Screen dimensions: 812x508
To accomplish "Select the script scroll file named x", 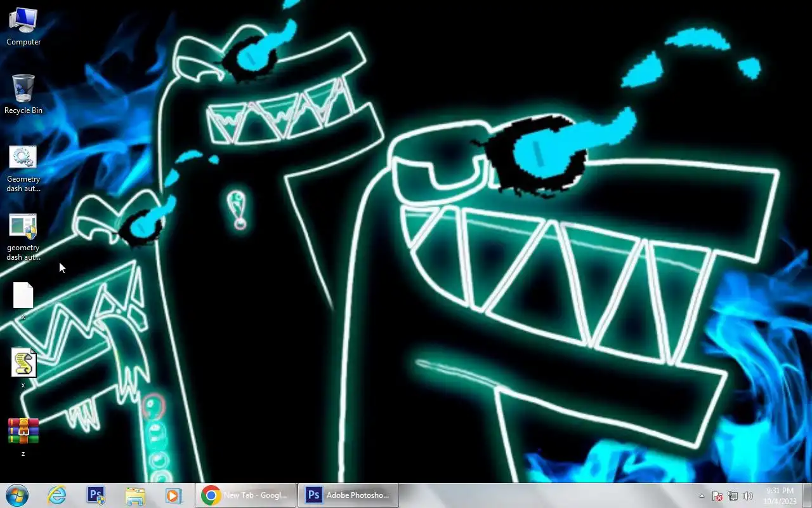I will click(x=23, y=368).
